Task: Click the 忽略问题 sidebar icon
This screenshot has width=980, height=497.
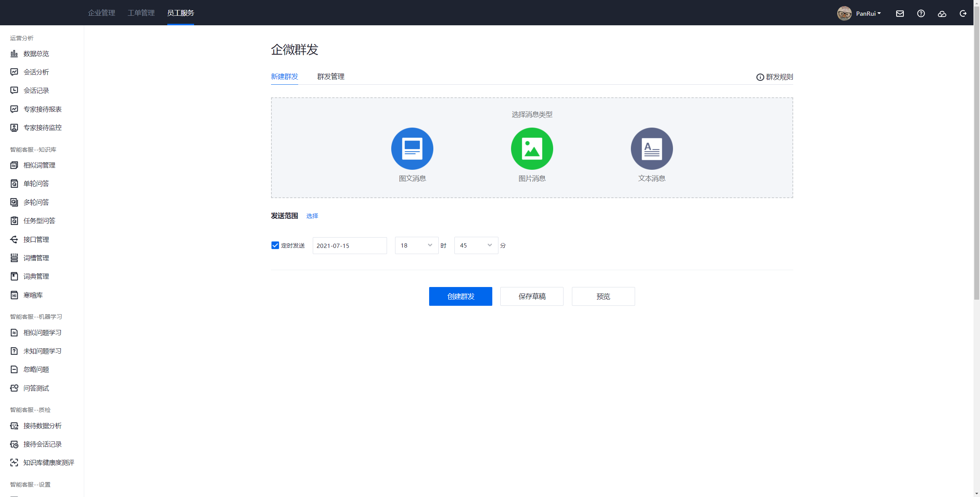Action: click(14, 369)
